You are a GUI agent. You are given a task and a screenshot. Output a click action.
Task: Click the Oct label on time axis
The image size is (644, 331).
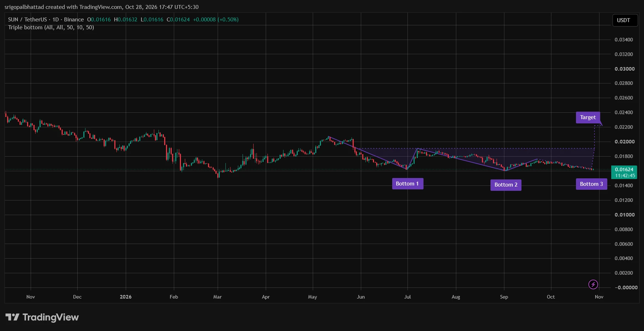point(551,297)
